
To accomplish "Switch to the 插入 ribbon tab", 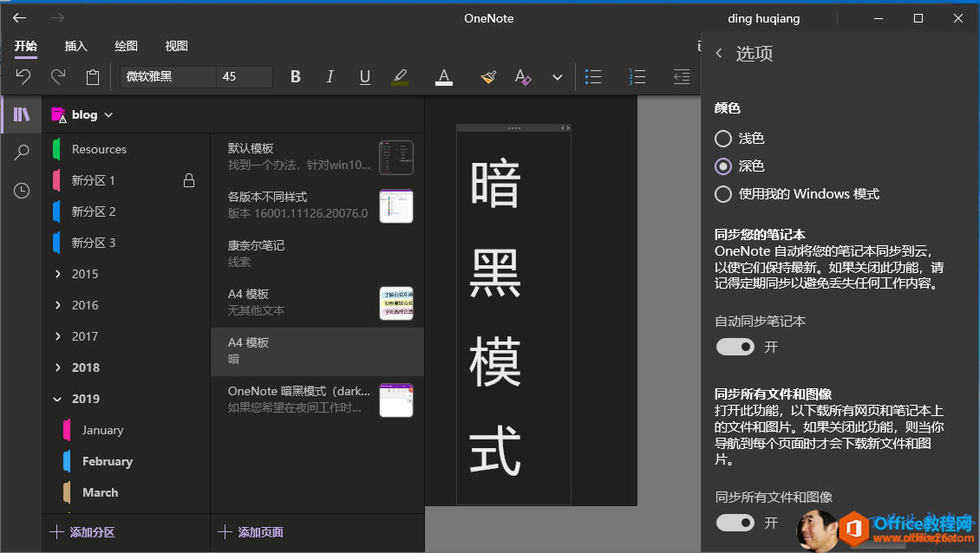I will click(x=75, y=46).
